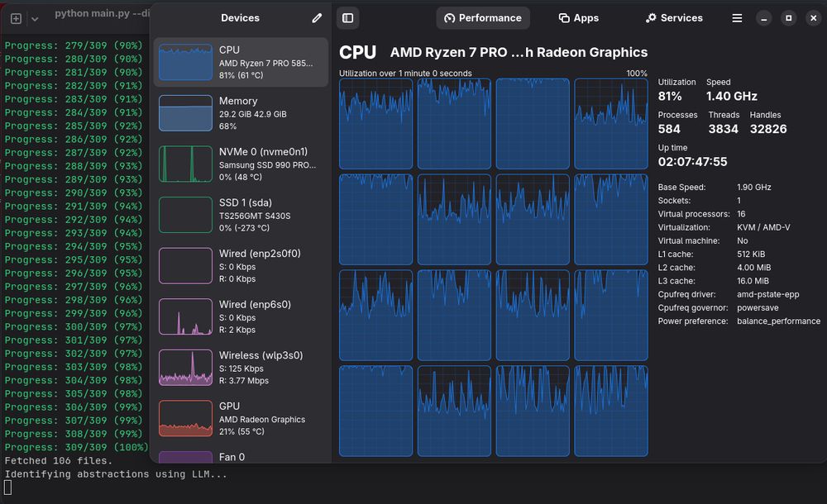
Task: Show Wired (enp2s0f0) network stats
Action: [241, 266]
